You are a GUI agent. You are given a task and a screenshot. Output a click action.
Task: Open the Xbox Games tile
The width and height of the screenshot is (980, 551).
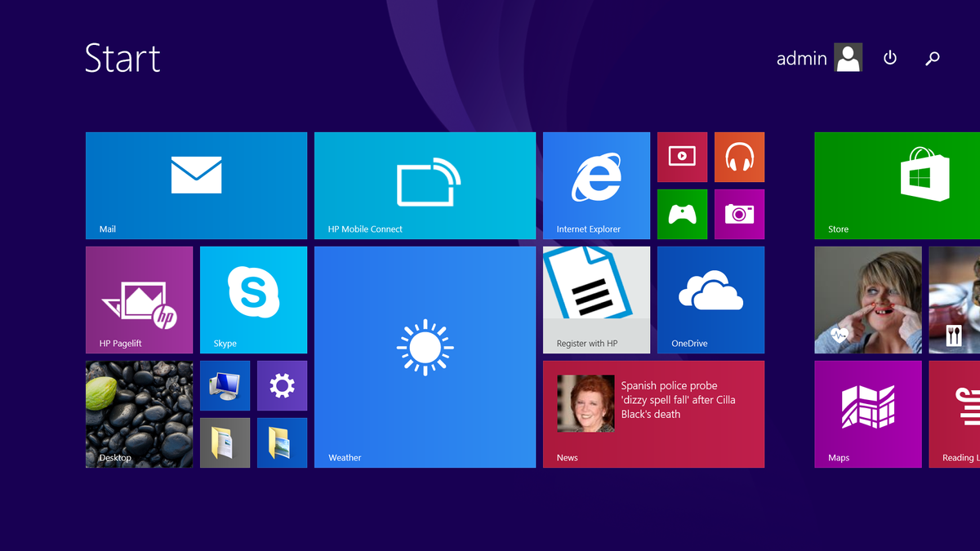point(682,214)
